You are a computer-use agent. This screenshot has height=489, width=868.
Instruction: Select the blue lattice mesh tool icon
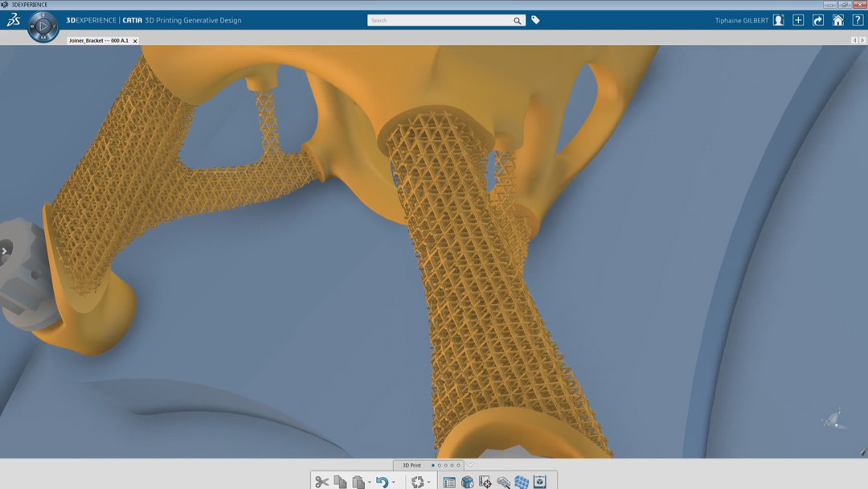(522, 482)
